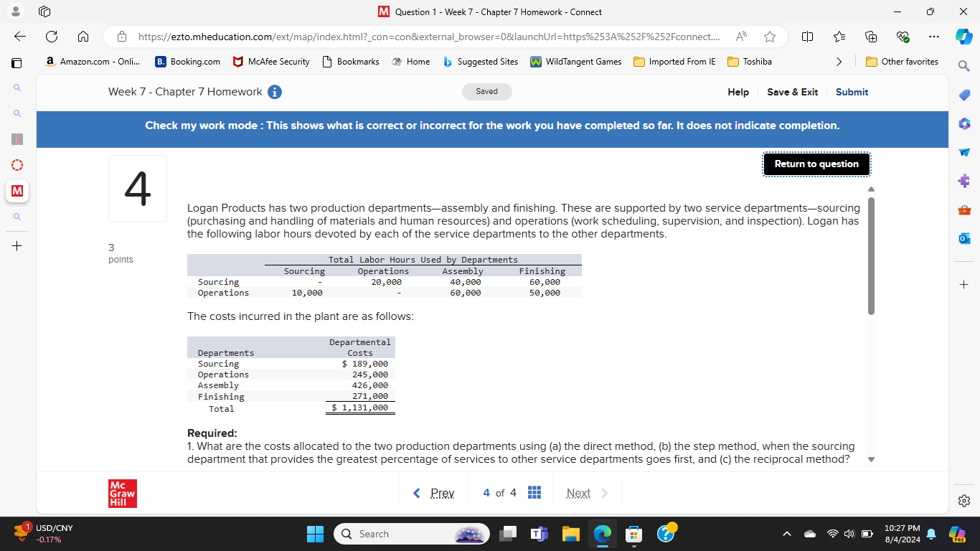Add this page to favorites with the star
The image size is (980, 551).
pyautogui.click(x=769, y=37)
